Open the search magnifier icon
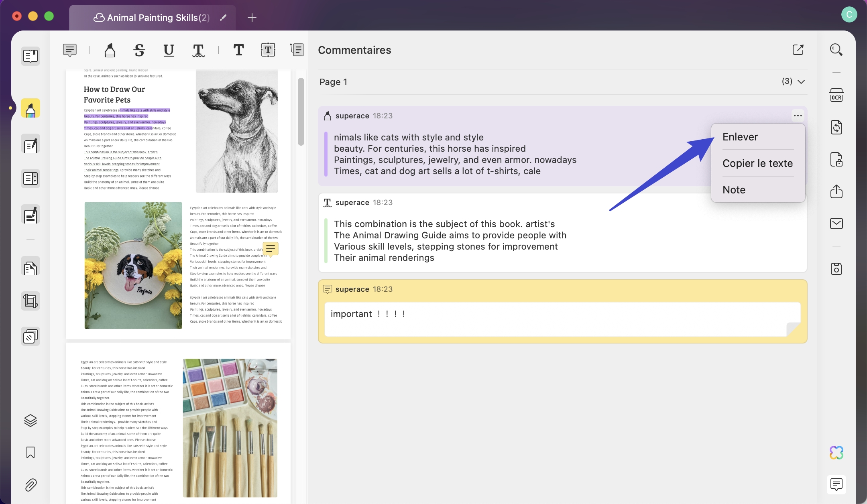867x504 pixels. (x=836, y=50)
